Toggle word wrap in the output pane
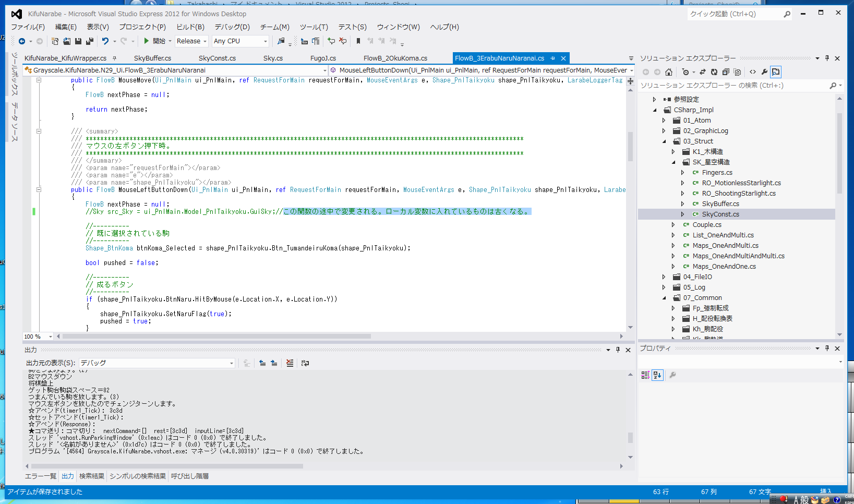The width and height of the screenshot is (854, 504). click(x=305, y=363)
